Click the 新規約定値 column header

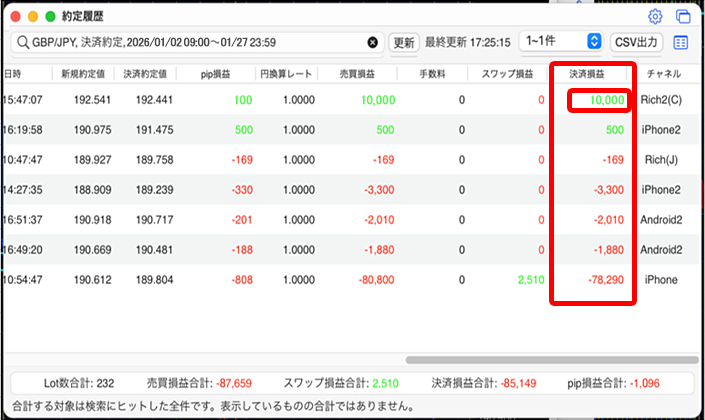(x=82, y=74)
